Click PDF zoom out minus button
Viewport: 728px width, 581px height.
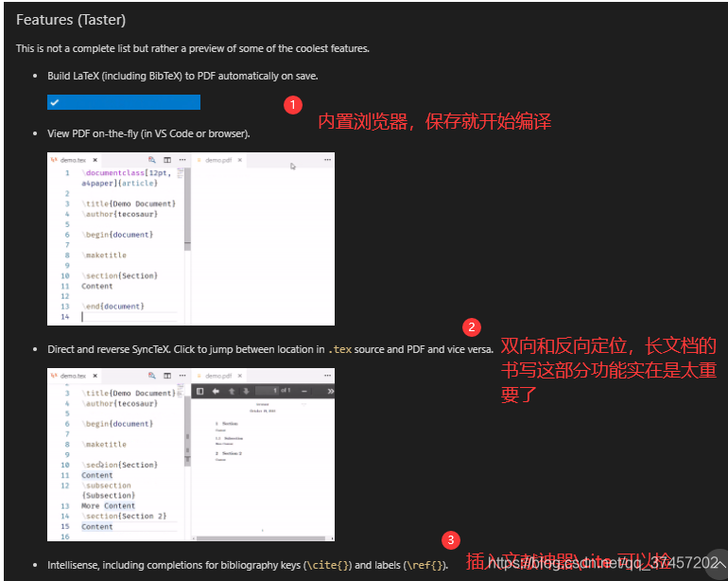coord(304,391)
